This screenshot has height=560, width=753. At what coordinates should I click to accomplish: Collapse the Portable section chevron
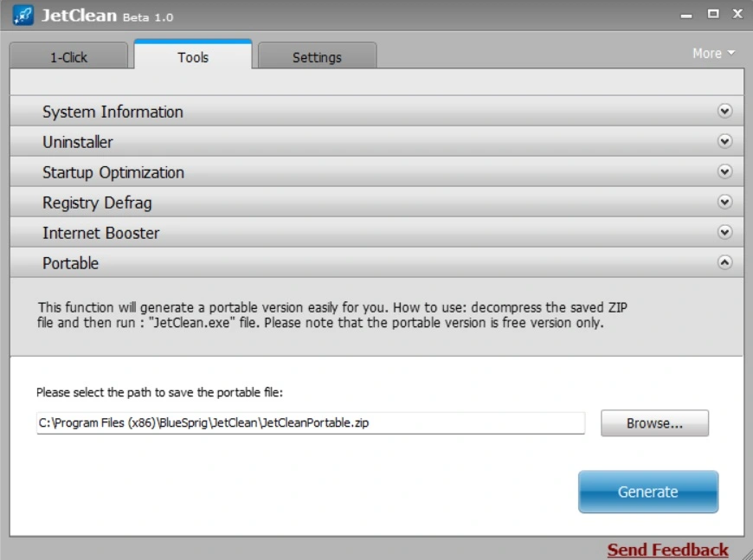pyautogui.click(x=724, y=262)
